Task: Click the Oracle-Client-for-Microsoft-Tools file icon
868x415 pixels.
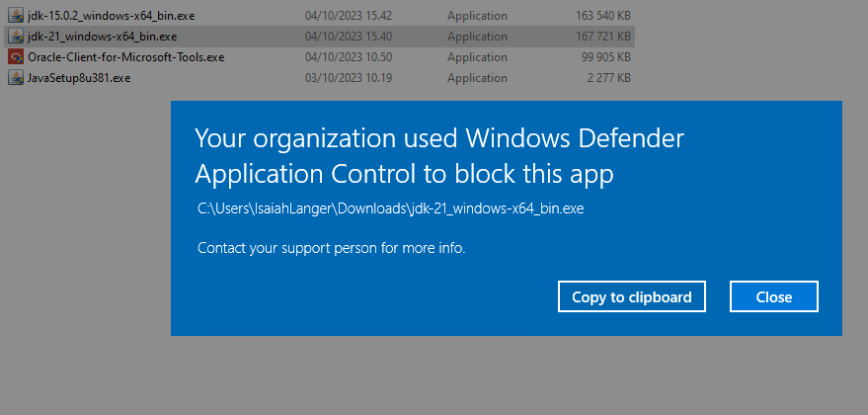Action: 16,57
